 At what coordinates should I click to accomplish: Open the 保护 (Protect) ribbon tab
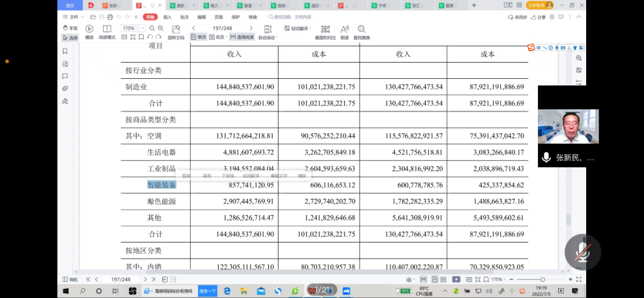(x=236, y=17)
